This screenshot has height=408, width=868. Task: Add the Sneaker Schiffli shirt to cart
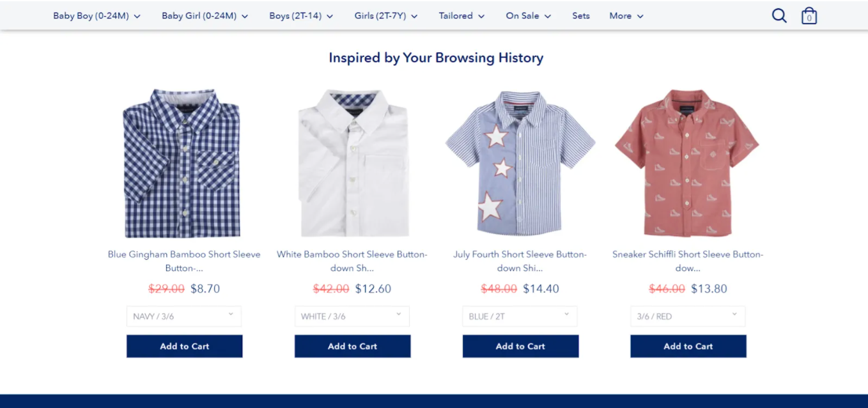(688, 346)
